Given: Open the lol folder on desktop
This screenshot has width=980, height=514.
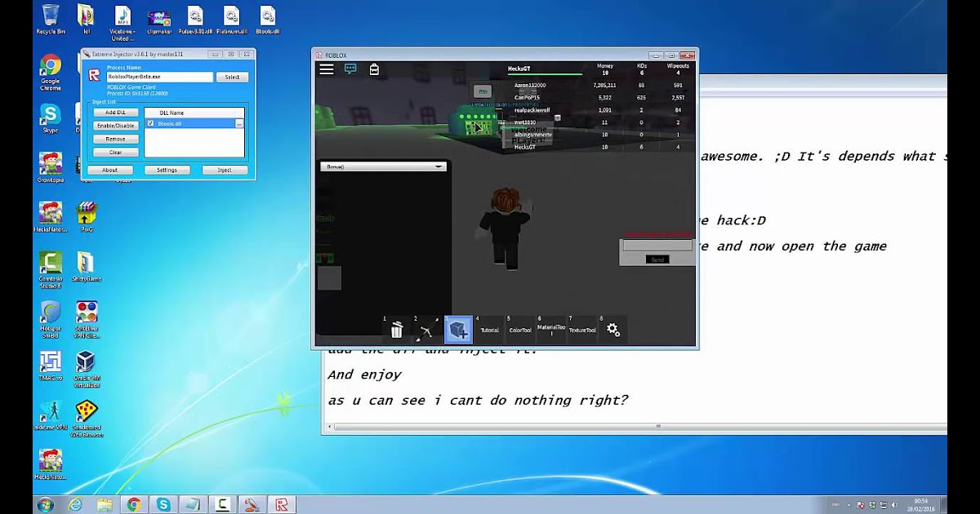Looking at the screenshot, I should pos(86,20).
